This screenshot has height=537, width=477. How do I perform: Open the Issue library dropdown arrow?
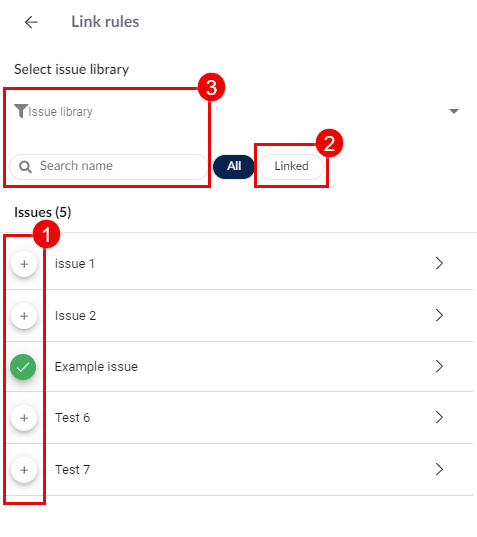click(454, 111)
